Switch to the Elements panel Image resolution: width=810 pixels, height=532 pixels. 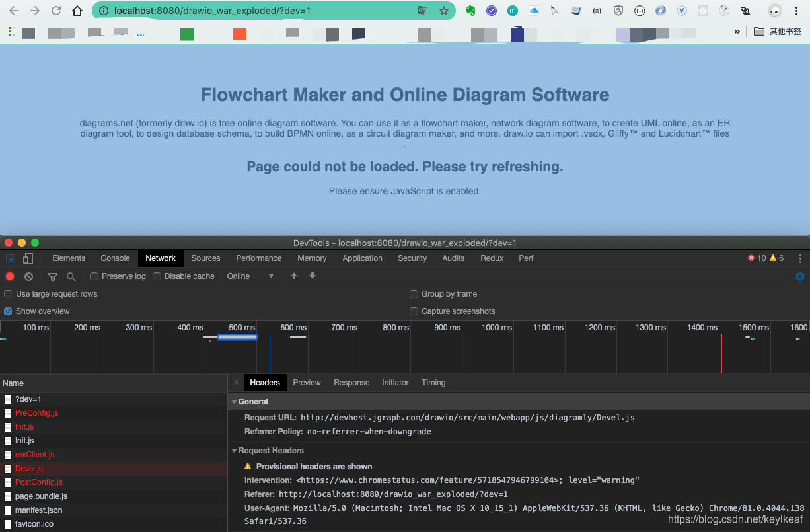point(69,258)
